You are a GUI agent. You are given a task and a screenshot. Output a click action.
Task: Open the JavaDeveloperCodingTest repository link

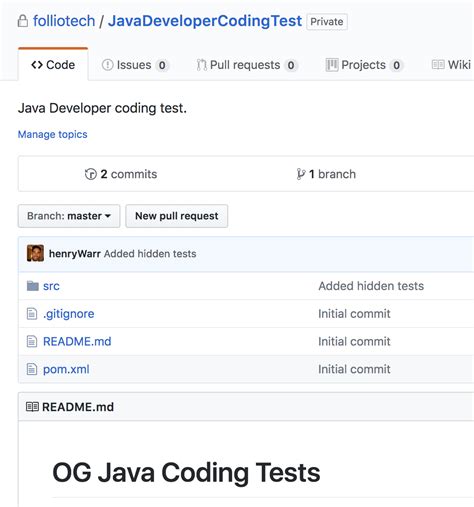[x=205, y=21]
